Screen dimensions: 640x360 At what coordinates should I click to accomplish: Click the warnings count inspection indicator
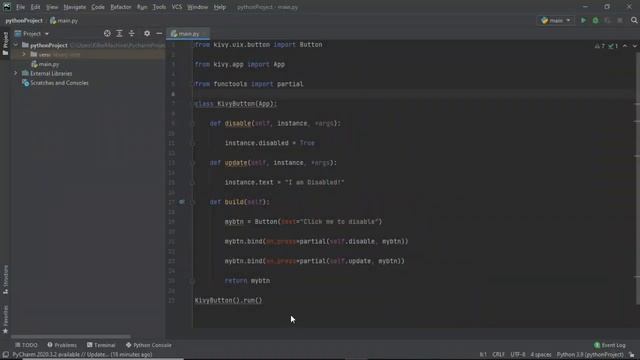(600, 46)
